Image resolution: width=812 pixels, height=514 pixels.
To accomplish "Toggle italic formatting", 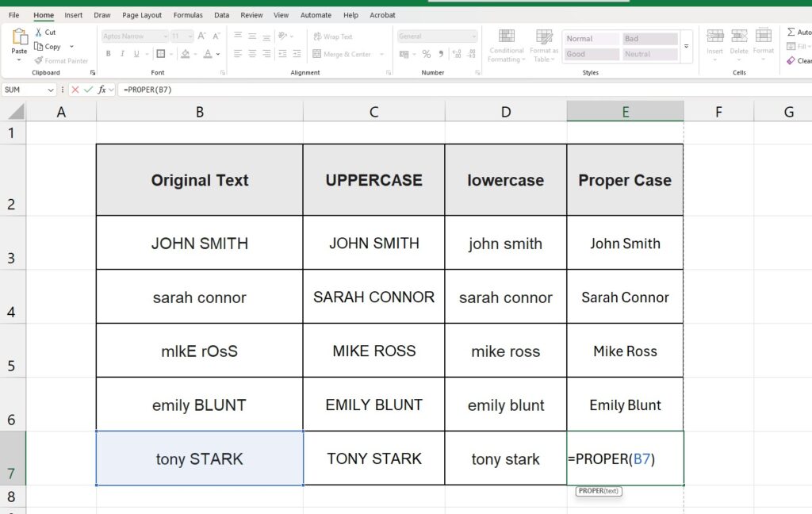I will point(122,53).
